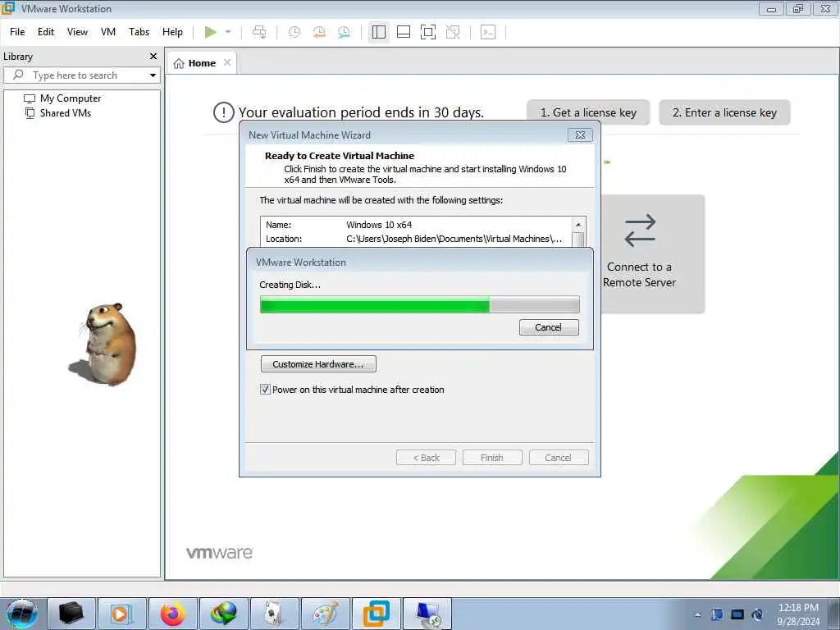The width and height of the screenshot is (840, 630).
Task: Click the My Computer monitor icon
Action: tap(30, 98)
